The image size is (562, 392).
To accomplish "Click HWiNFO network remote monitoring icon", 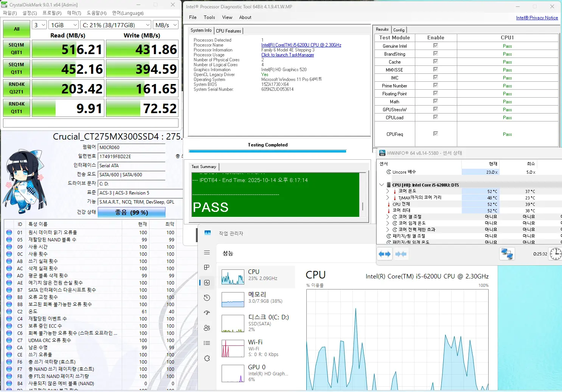I will 507,254.
